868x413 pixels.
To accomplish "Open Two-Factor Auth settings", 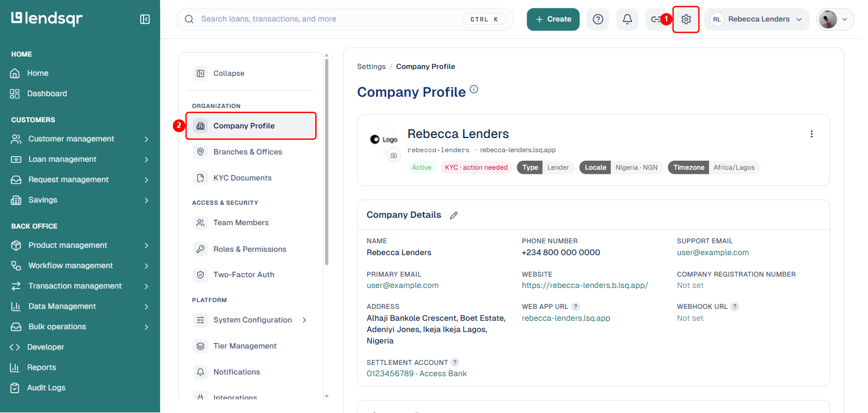I will coord(251,275).
